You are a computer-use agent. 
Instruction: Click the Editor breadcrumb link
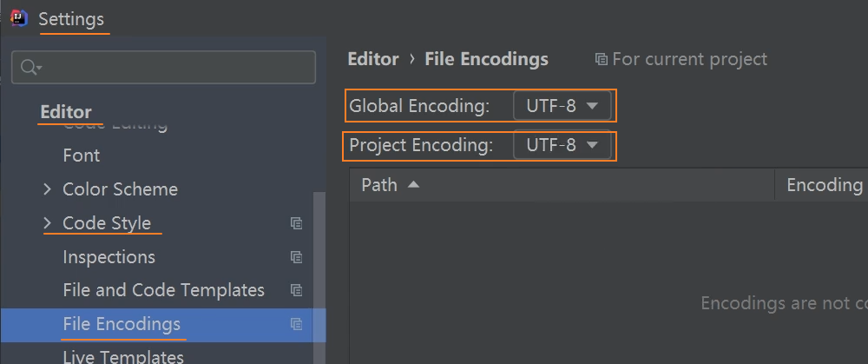pos(372,59)
